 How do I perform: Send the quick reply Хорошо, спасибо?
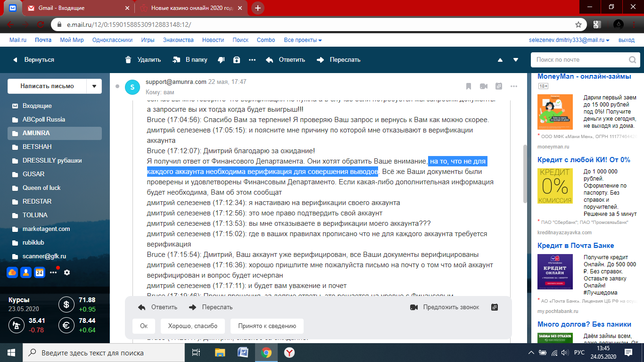pyautogui.click(x=193, y=326)
